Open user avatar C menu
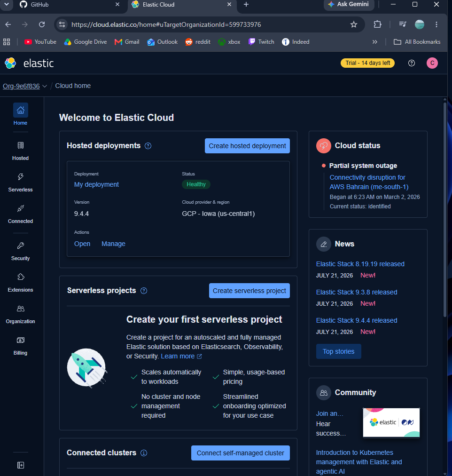 (432, 63)
